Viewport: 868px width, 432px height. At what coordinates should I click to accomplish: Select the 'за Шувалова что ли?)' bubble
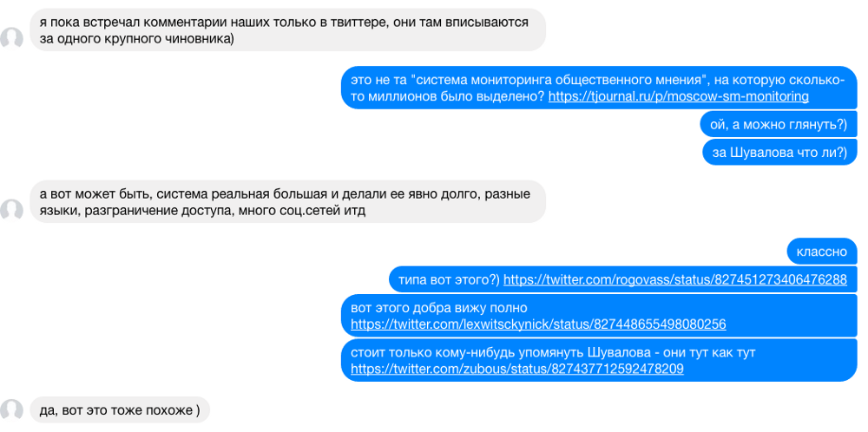[x=779, y=153]
